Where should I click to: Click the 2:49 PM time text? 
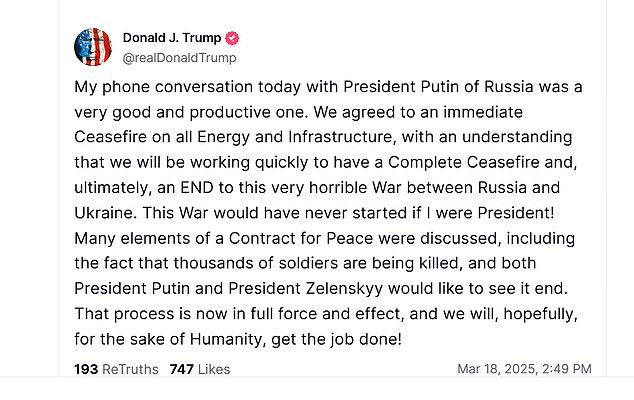[x=568, y=369]
